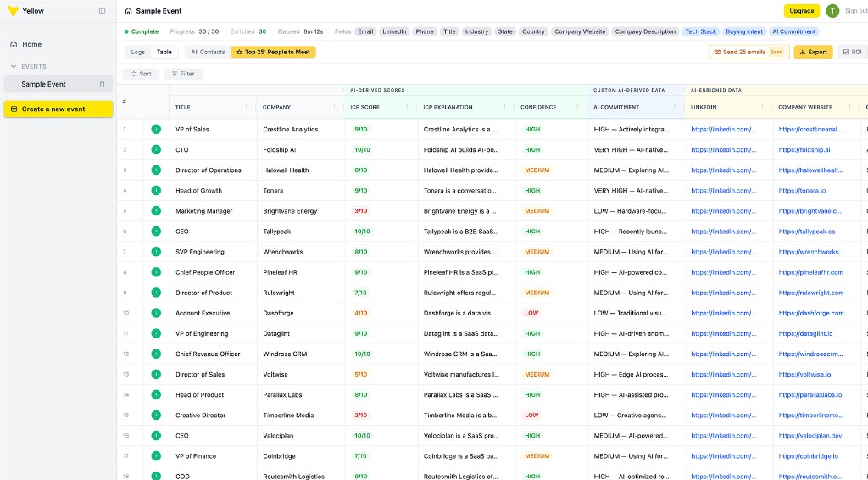Click the Upgrade button
Screen dimensions: 868x480
(x=802, y=11)
